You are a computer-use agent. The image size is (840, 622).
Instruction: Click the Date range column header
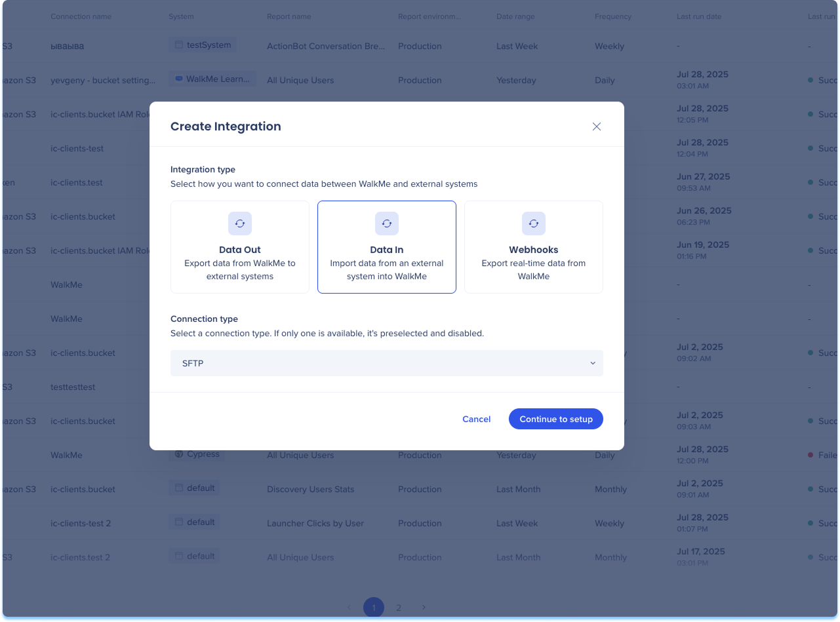(515, 16)
